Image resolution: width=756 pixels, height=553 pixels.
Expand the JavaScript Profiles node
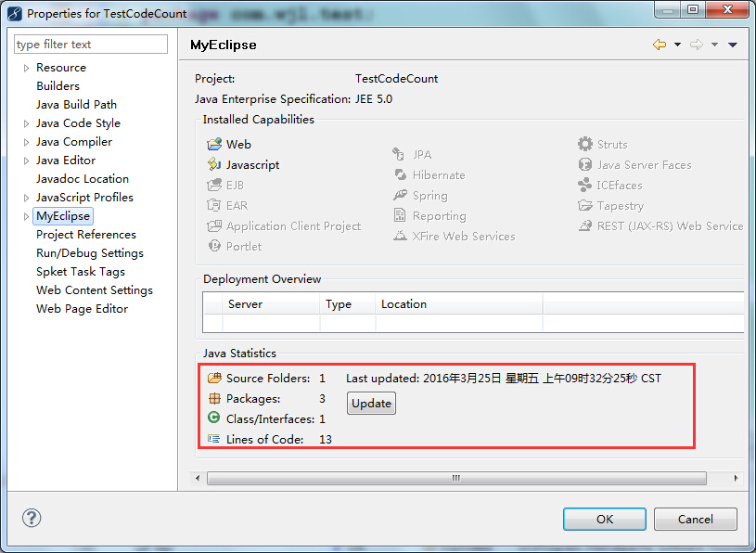tap(26, 198)
